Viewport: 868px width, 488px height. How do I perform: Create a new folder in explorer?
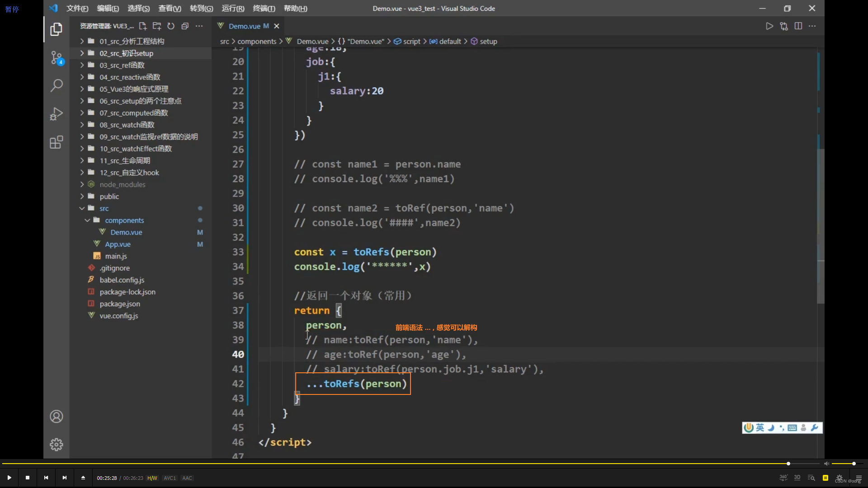point(157,26)
